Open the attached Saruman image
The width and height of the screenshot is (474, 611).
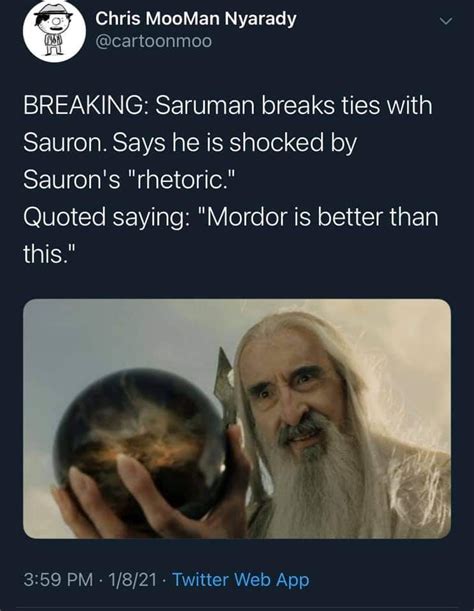tap(237, 419)
